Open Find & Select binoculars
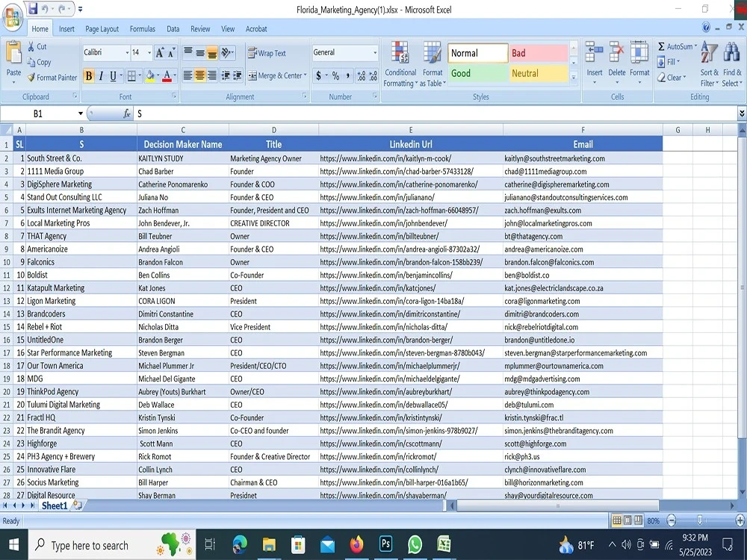The image size is (747, 560). click(x=732, y=64)
